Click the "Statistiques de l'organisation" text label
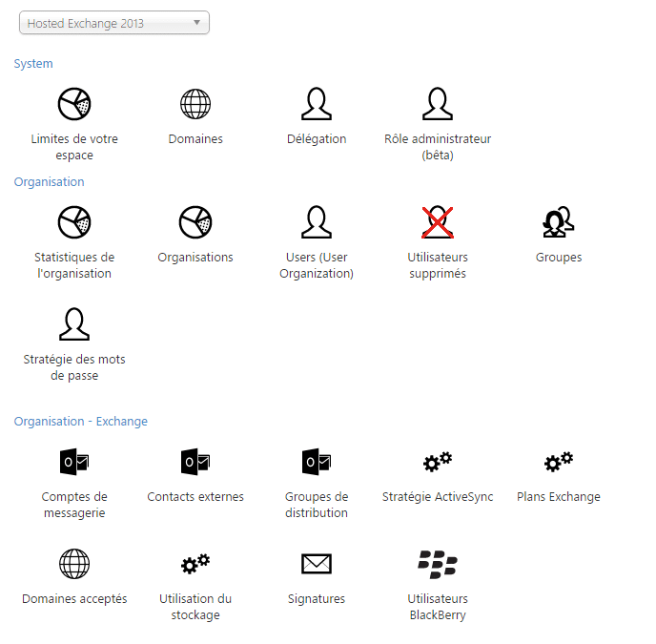 pos(74,265)
